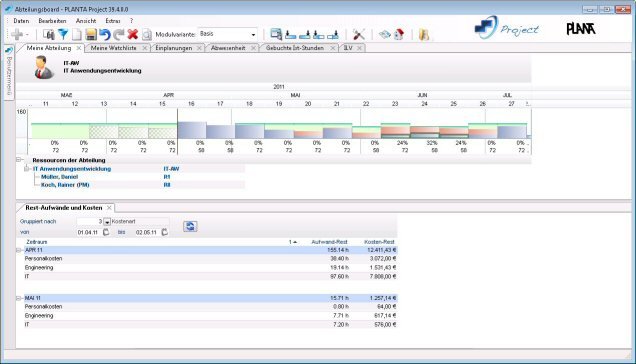The height and width of the screenshot is (364, 636).
Task: Open the Benutzermenü side panel tab
Action: point(9,73)
